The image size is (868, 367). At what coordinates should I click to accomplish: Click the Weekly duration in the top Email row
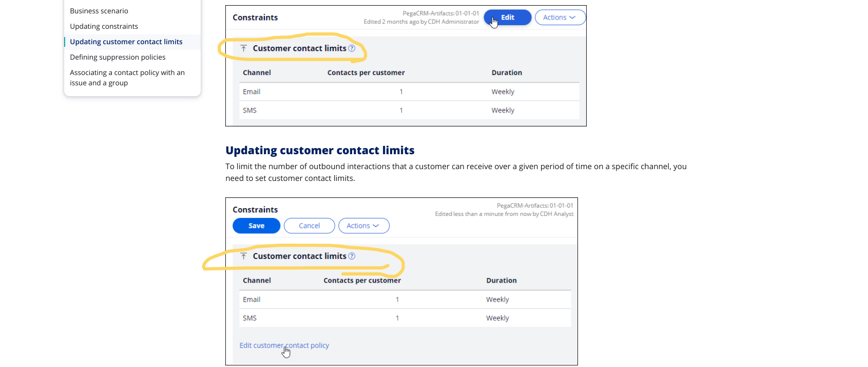503,91
